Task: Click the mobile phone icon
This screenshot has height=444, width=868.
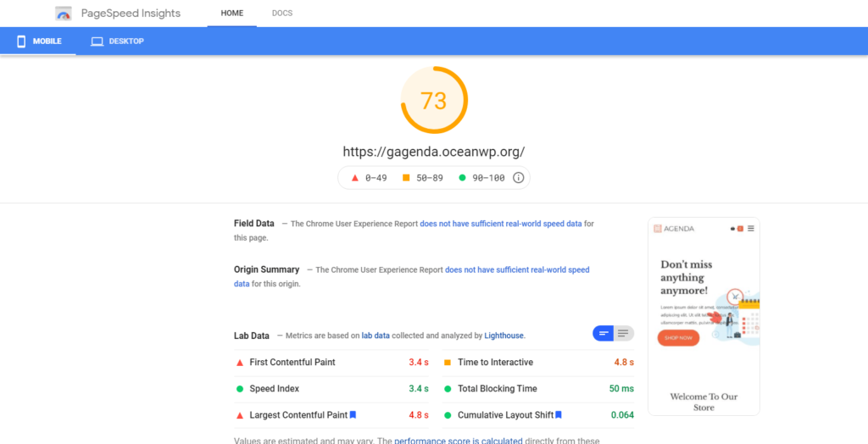Action: [x=21, y=42]
